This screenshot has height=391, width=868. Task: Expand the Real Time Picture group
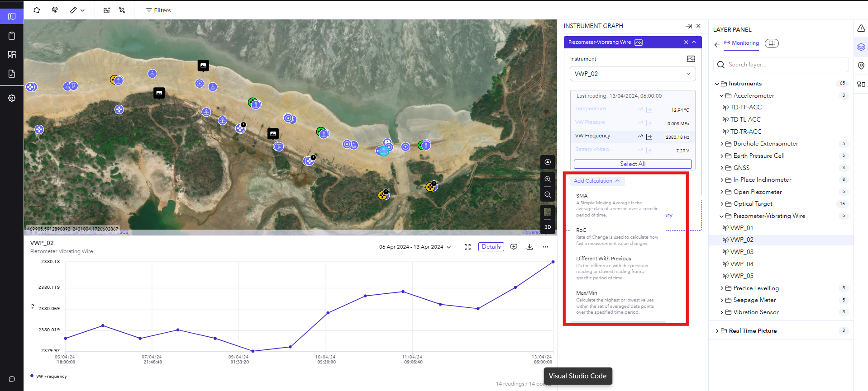tap(717, 331)
